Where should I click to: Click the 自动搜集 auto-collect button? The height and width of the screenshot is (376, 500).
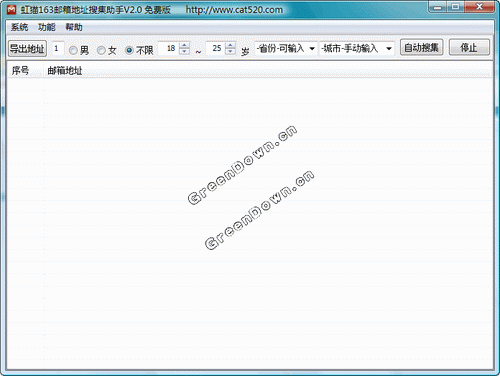pos(421,48)
